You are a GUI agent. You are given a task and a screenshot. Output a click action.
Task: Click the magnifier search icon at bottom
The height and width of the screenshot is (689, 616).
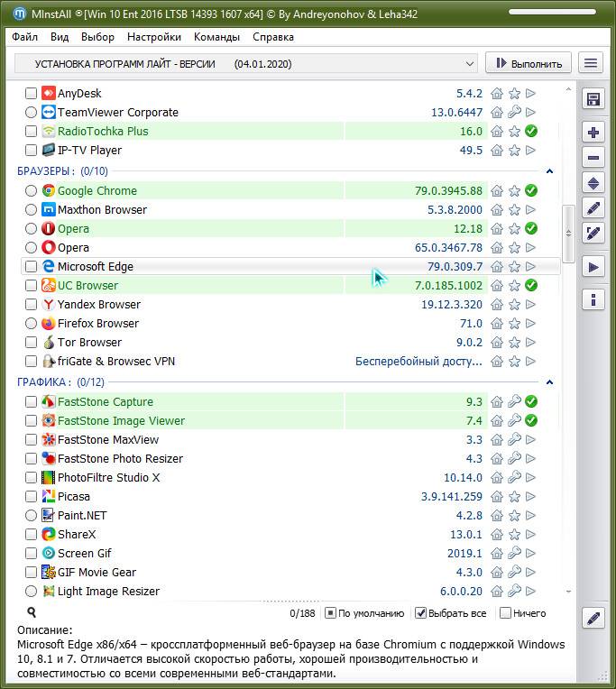32,612
